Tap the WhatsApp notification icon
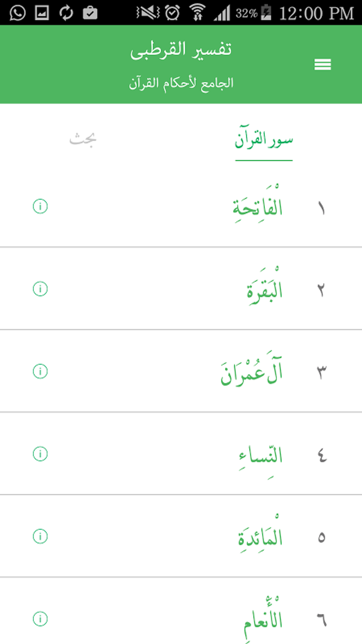 (17, 13)
